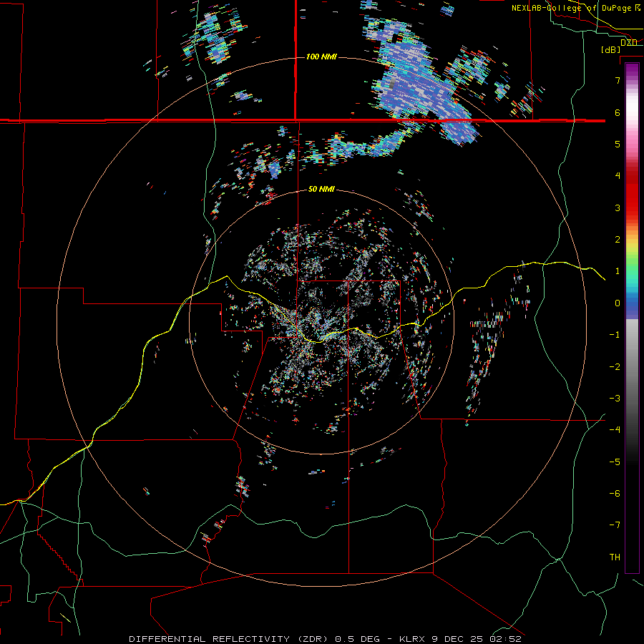Click the "4" value on the color scale

[618, 176]
